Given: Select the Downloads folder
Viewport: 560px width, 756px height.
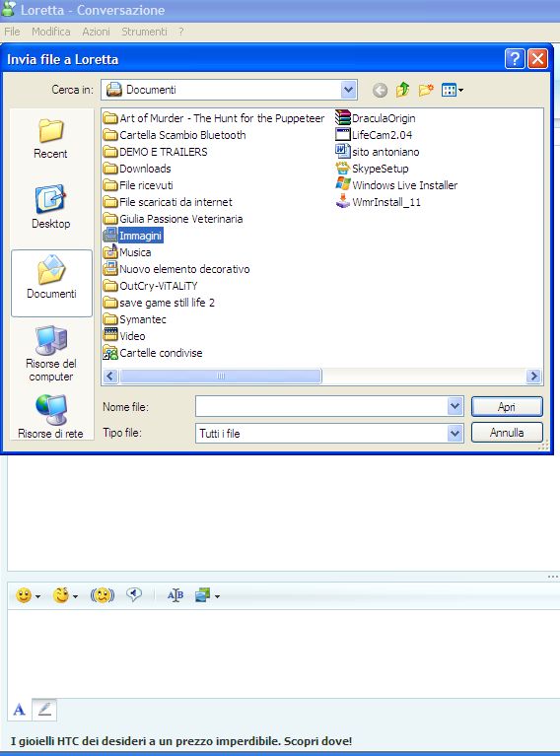Looking at the screenshot, I should [137, 169].
